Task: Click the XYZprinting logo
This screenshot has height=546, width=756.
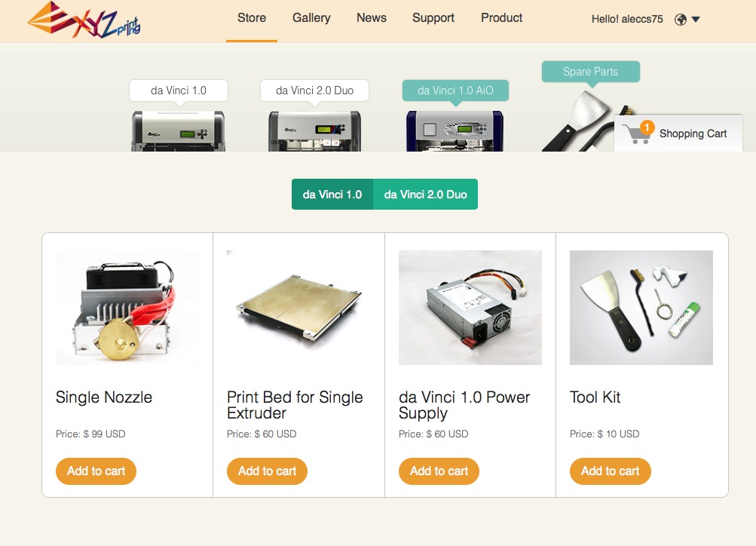Action: (84, 20)
